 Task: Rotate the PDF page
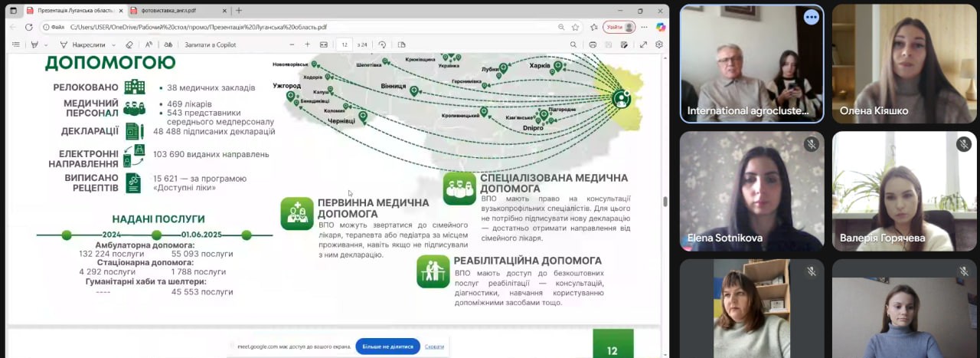point(382,44)
